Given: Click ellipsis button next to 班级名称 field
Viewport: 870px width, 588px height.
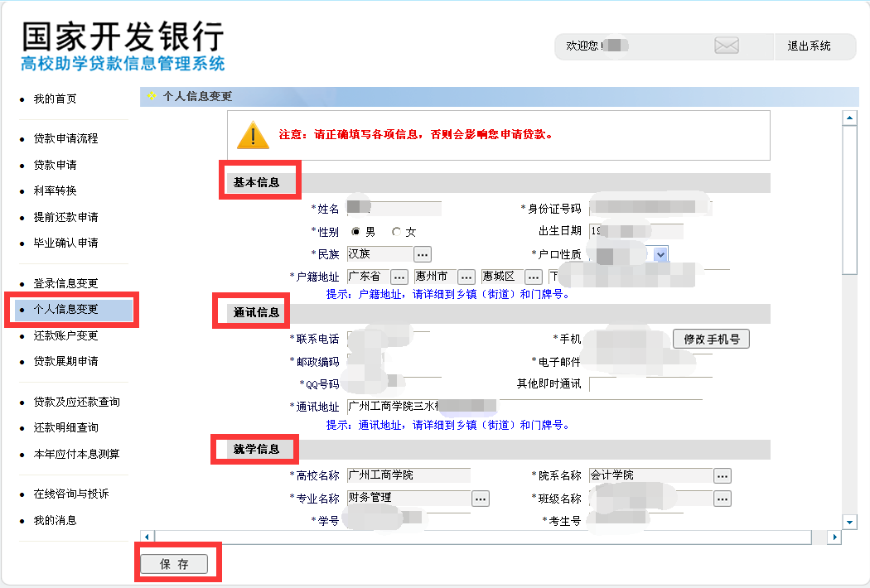Looking at the screenshot, I should [723, 499].
